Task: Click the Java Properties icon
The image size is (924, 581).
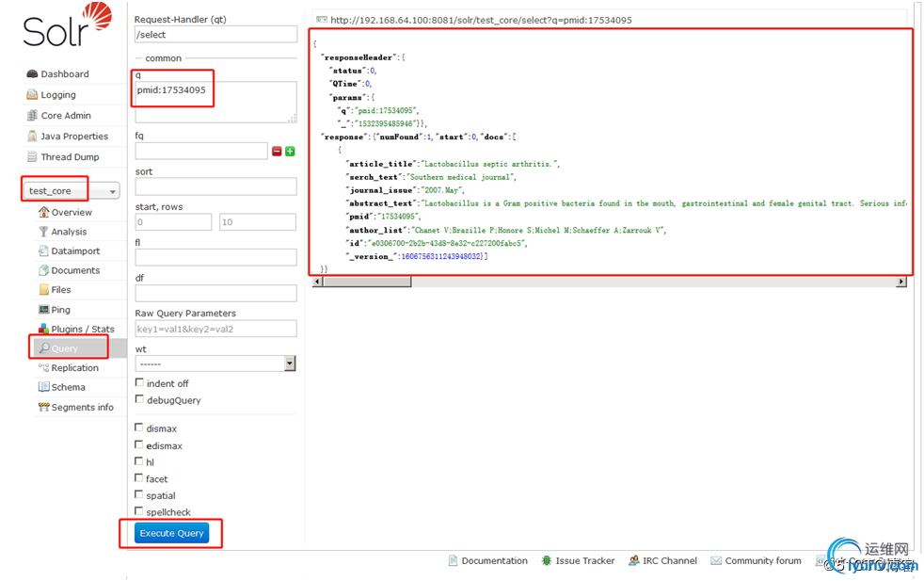Action: (x=32, y=136)
